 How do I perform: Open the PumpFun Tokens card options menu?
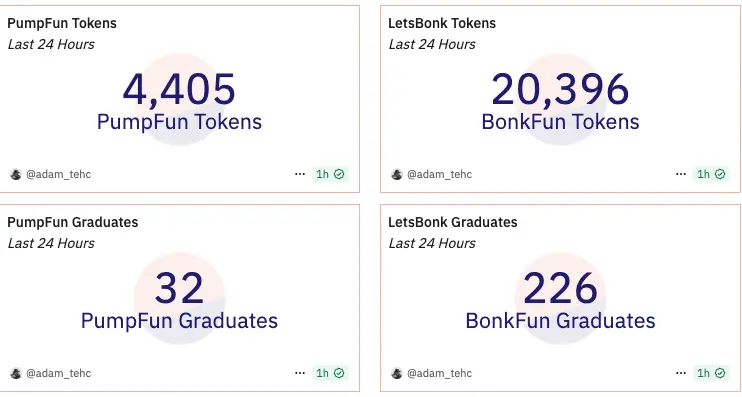300,174
